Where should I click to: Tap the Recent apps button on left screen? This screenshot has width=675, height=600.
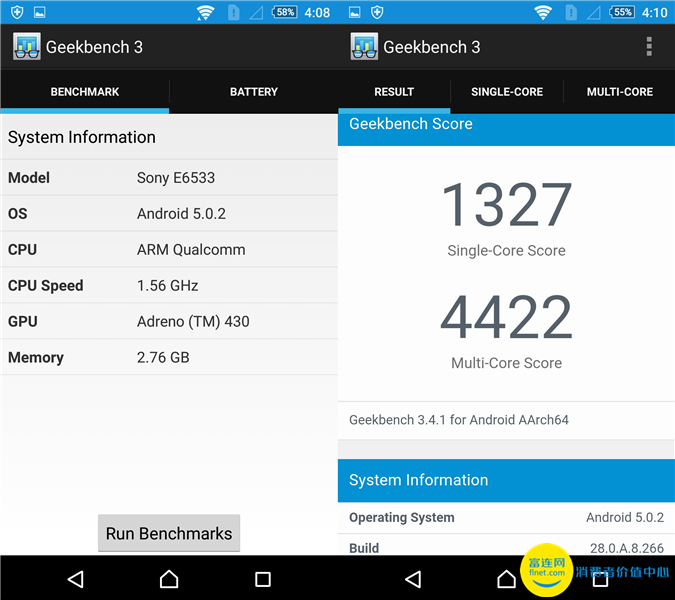263,579
